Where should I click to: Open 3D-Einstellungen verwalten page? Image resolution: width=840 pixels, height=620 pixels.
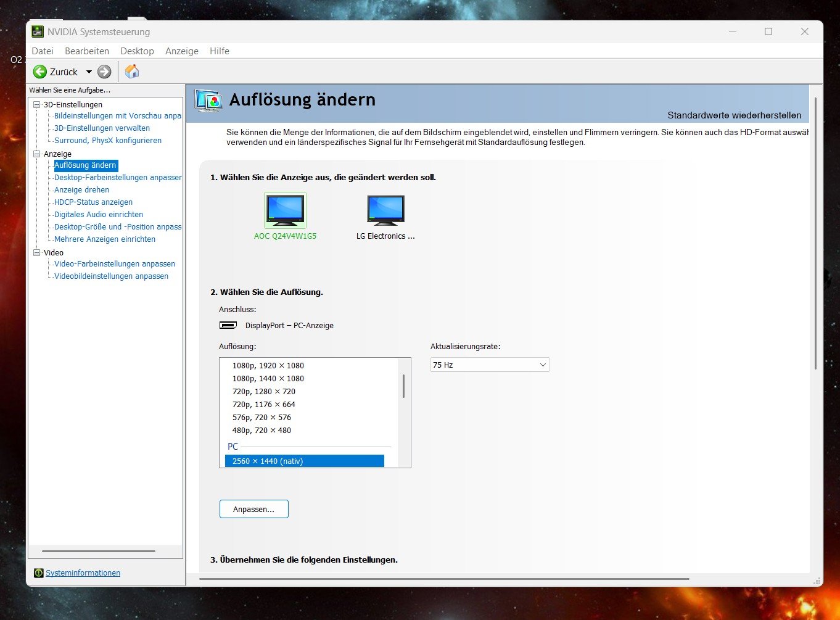coord(102,128)
